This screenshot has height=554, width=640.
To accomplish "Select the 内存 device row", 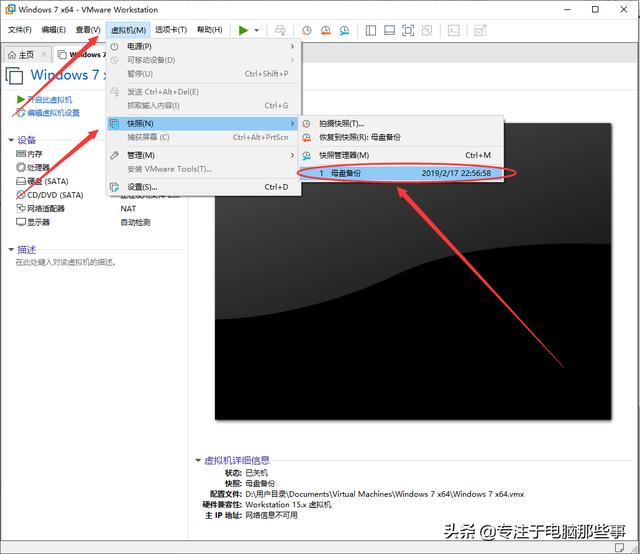I will pos(29,154).
